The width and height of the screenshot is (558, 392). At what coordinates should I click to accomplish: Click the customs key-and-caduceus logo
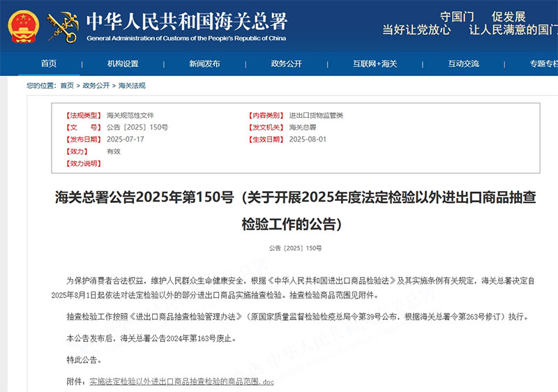[62, 27]
